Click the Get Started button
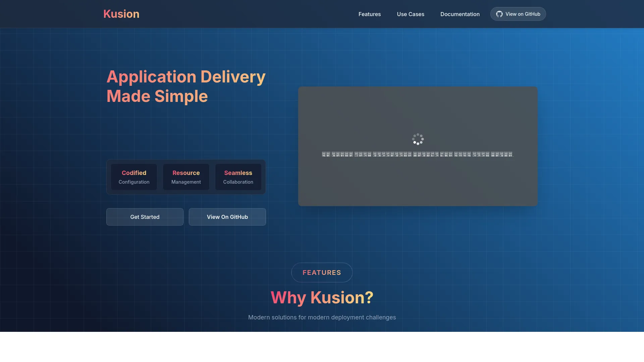Image resolution: width=644 pixels, height=362 pixels. pyautogui.click(x=145, y=217)
